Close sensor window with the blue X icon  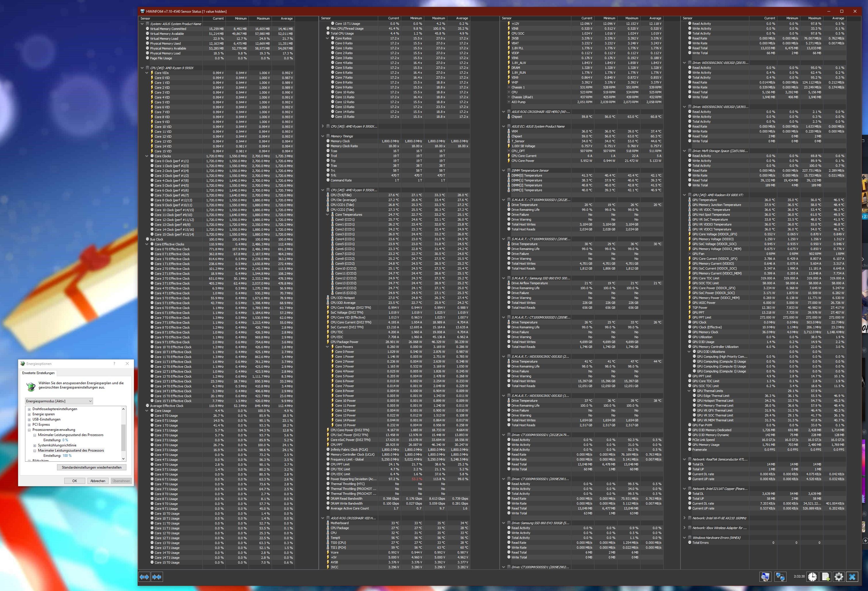point(852,577)
